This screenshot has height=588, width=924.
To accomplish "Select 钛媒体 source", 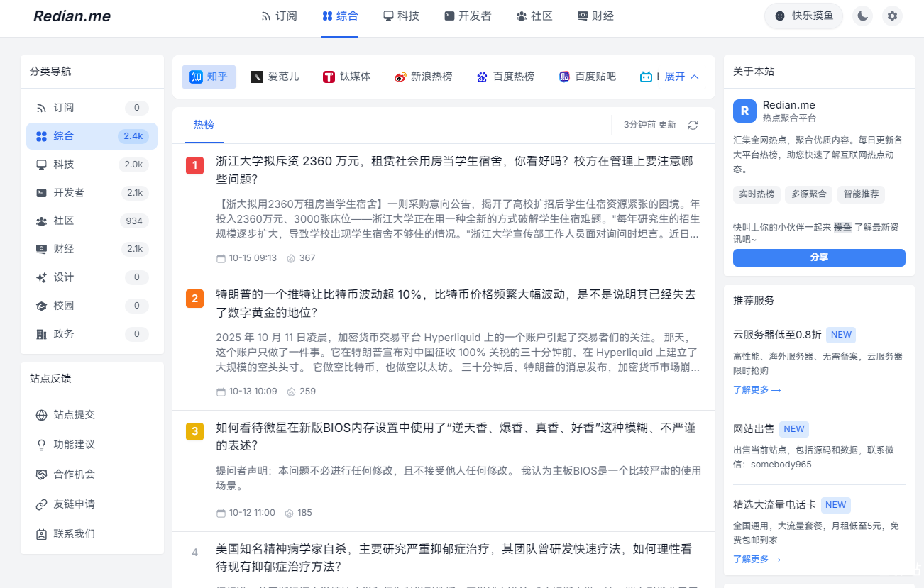I will pyautogui.click(x=346, y=77).
